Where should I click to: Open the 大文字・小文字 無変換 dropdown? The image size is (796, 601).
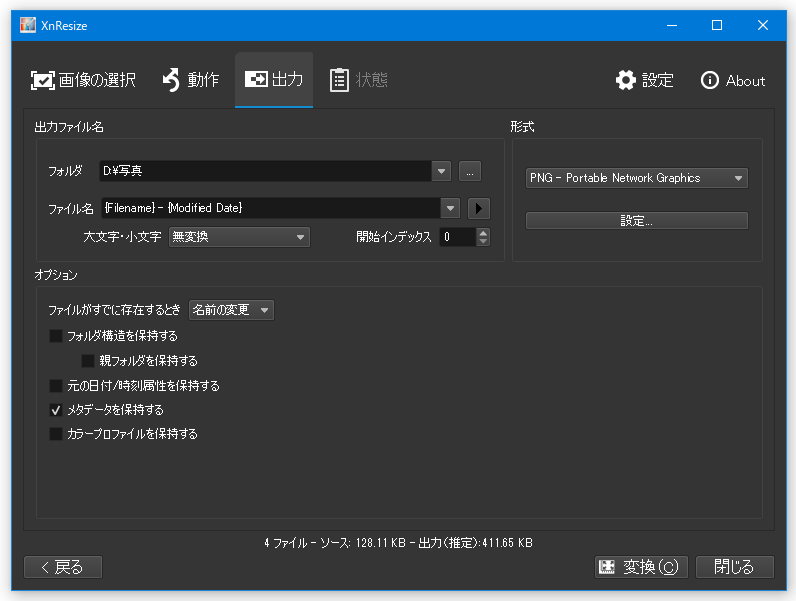pyautogui.click(x=239, y=237)
